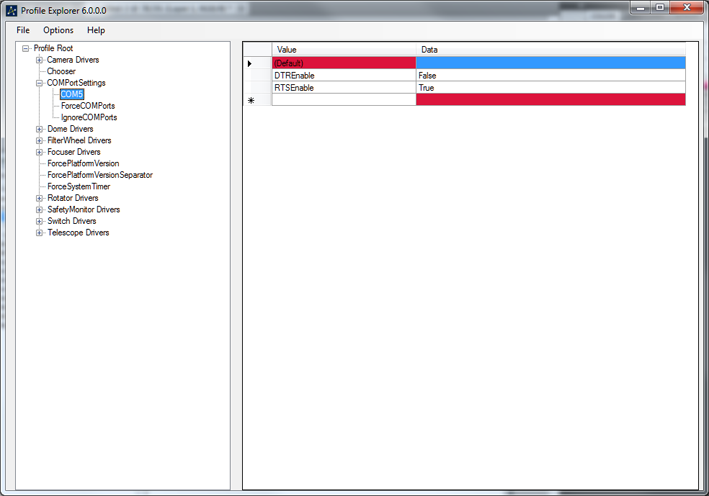Expand the Camera Drivers node
This screenshot has height=496, width=709.
coord(39,60)
